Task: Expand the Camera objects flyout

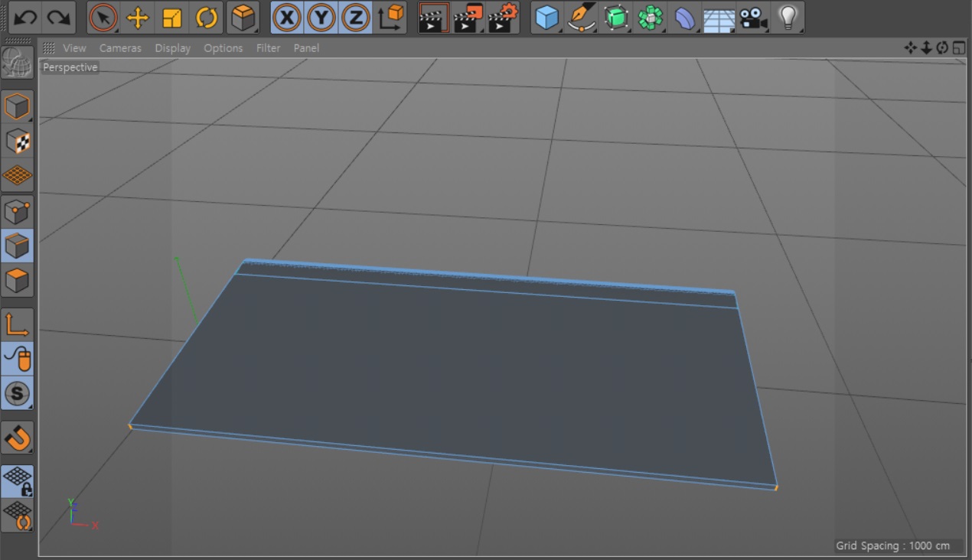Action: [x=753, y=18]
